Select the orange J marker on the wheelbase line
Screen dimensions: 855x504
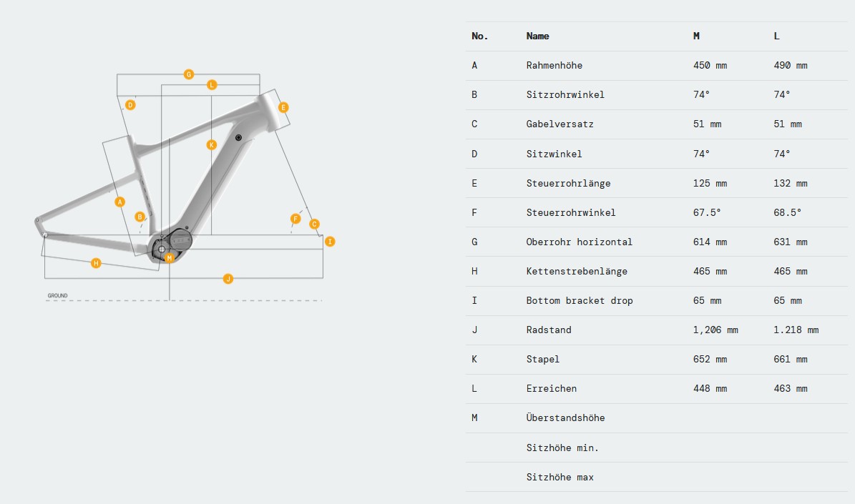click(228, 278)
